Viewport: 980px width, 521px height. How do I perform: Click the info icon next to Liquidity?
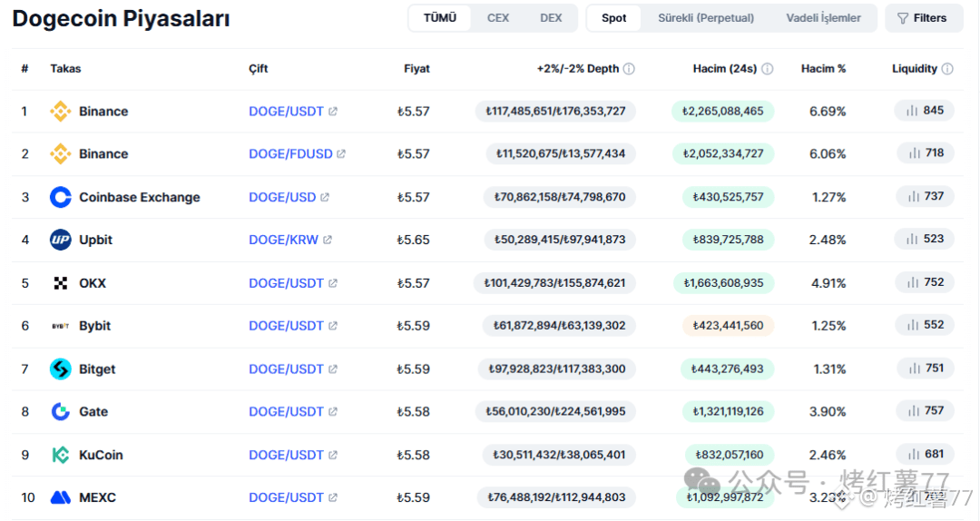click(x=947, y=69)
